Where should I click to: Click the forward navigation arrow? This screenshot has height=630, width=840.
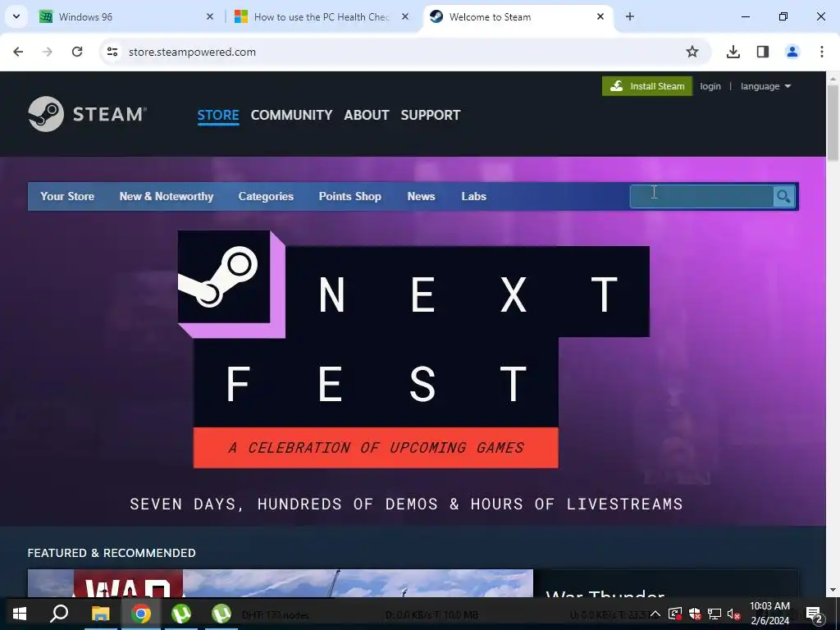48,52
